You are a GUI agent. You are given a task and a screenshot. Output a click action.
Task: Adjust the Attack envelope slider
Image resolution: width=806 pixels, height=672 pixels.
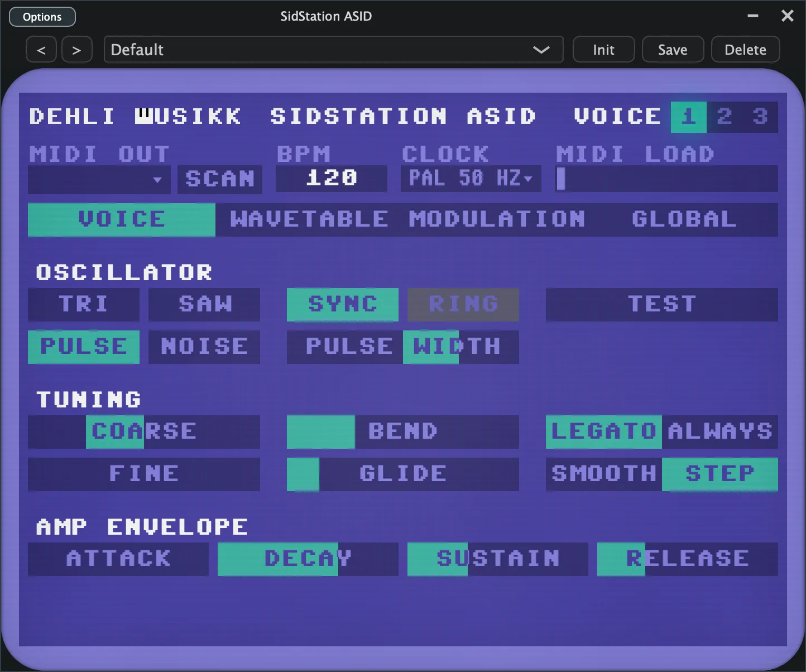[118, 559]
